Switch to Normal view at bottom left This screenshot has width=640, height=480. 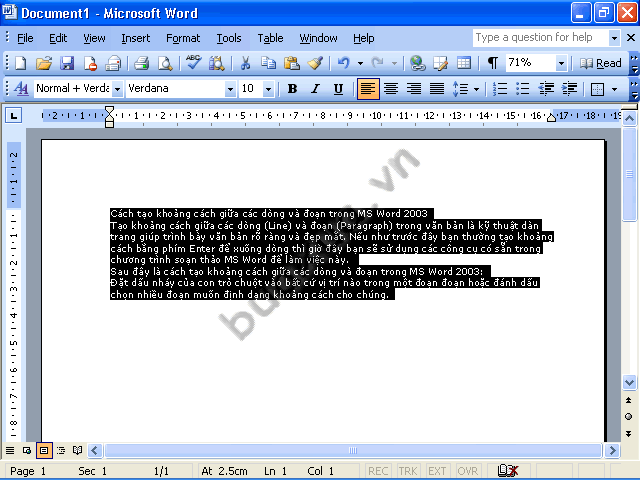click(x=10, y=450)
